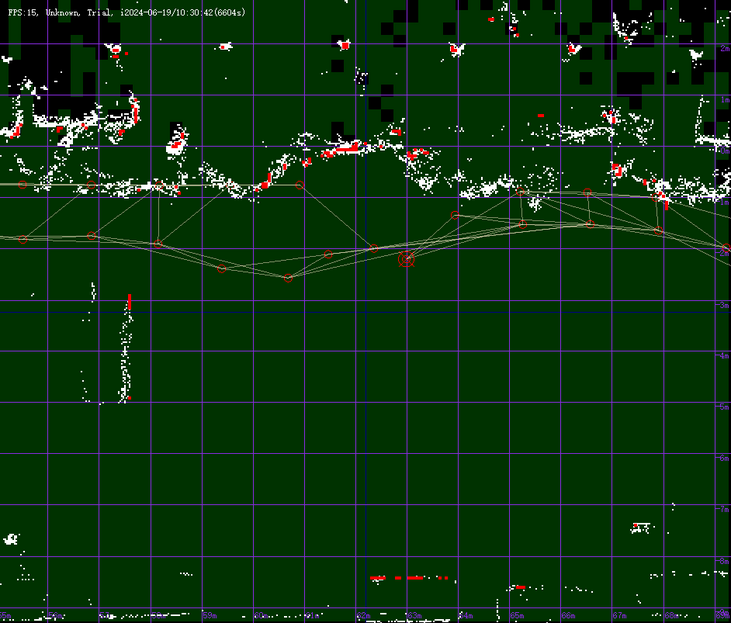Click the 65m label on the bottom axis
This screenshot has width=731, height=623.
(516, 615)
